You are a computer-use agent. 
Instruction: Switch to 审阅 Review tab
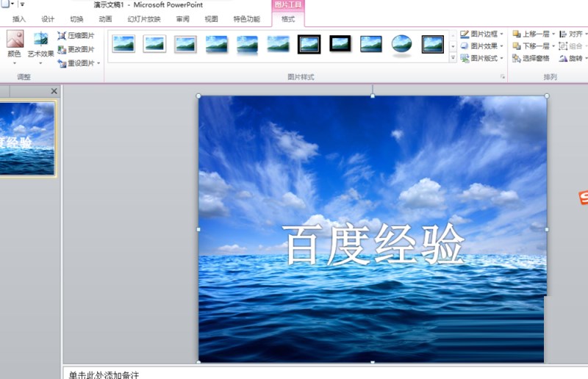182,19
